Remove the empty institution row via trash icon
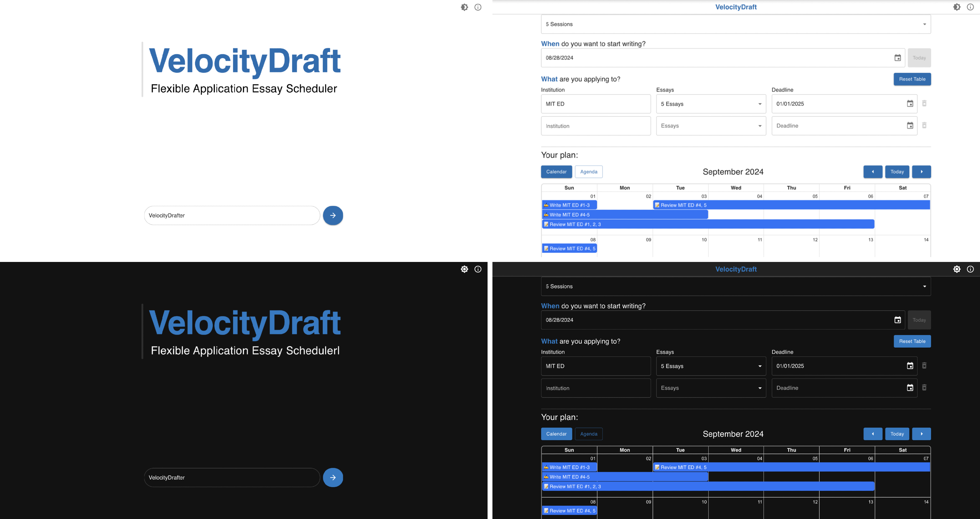This screenshot has height=519, width=980. click(924, 125)
